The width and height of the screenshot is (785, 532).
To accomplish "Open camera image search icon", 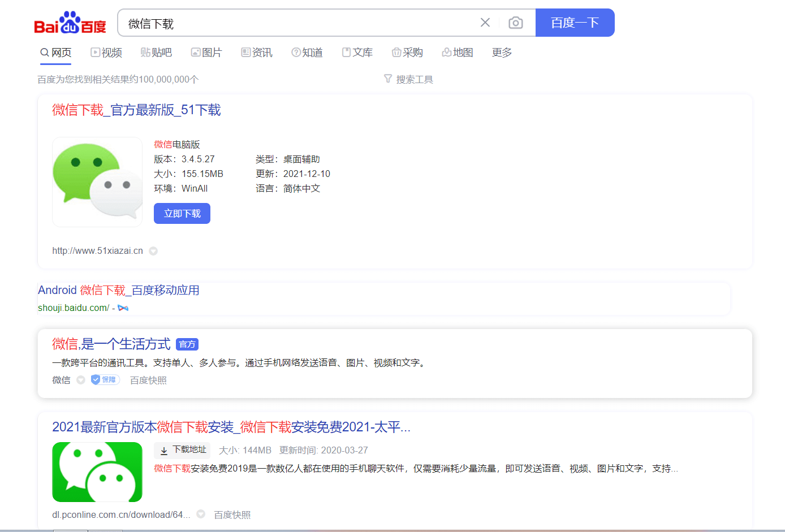I will [515, 23].
